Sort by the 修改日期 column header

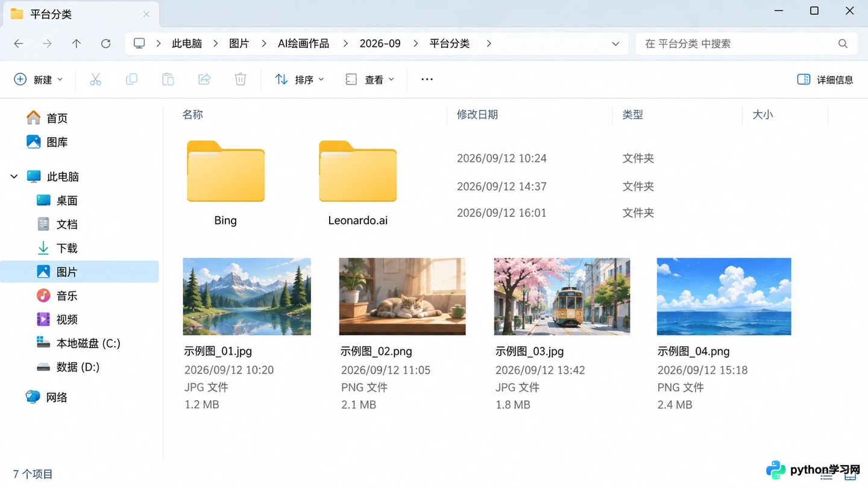point(477,114)
